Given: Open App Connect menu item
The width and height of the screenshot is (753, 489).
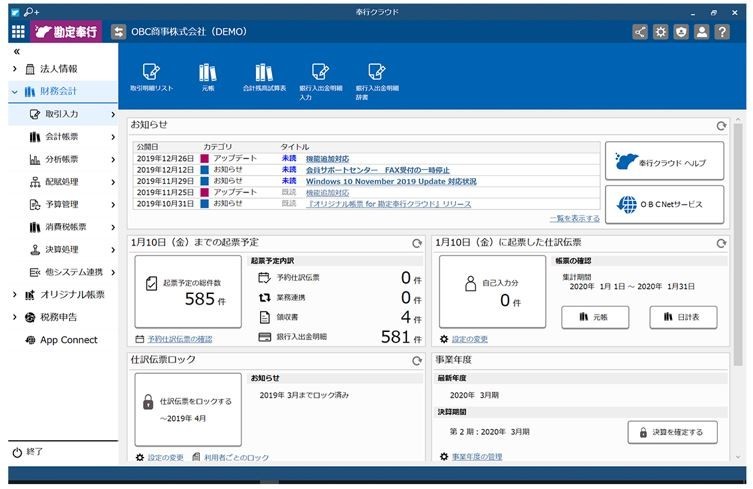Looking at the screenshot, I should click(x=63, y=340).
